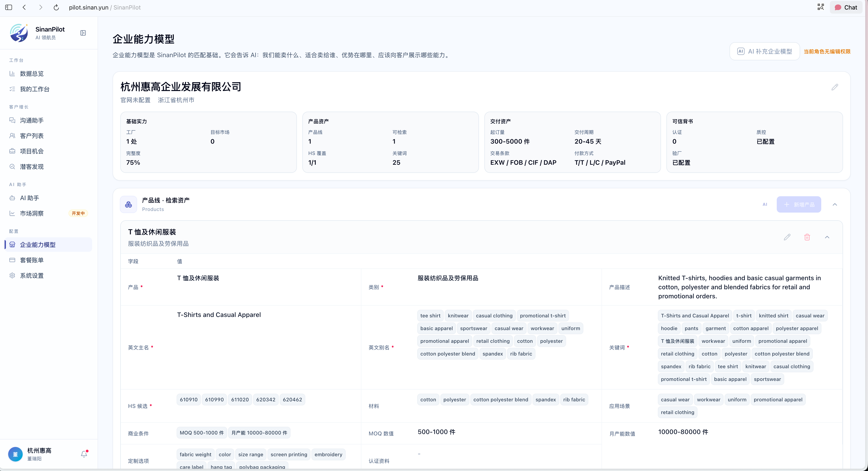The image size is (868, 471).
Task: Click the AI 助手 robot icon
Action: (x=12, y=198)
